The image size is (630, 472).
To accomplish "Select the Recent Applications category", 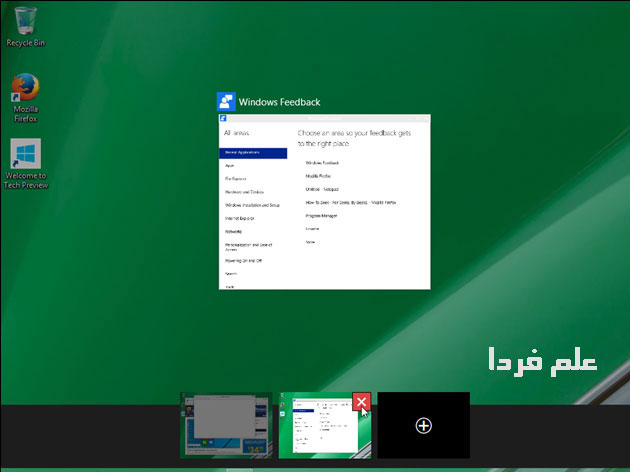I will click(x=252, y=153).
